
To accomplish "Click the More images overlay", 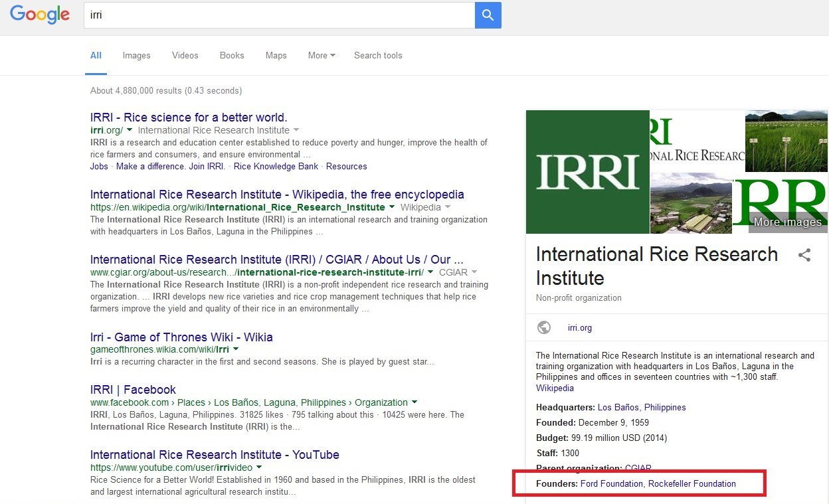I will click(x=787, y=222).
